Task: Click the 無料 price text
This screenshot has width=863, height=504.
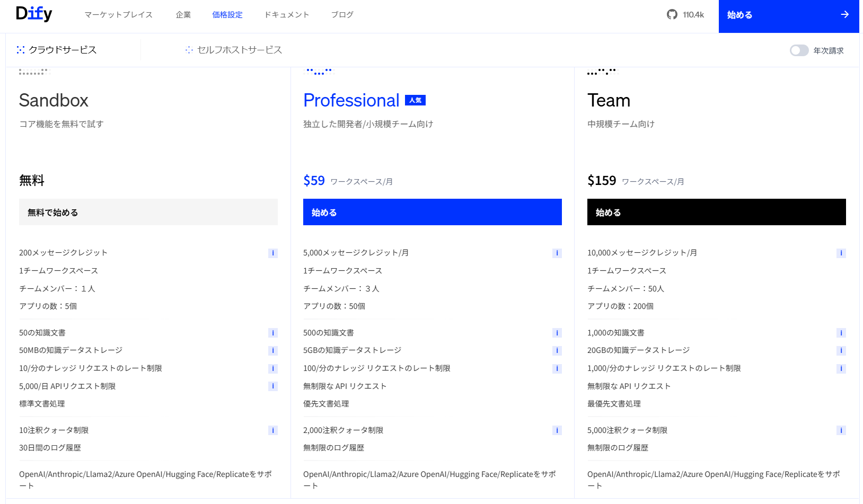Action: click(32, 181)
